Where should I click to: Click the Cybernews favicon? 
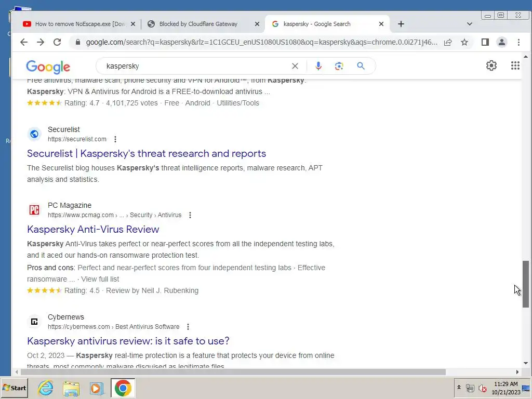coord(34,322)
